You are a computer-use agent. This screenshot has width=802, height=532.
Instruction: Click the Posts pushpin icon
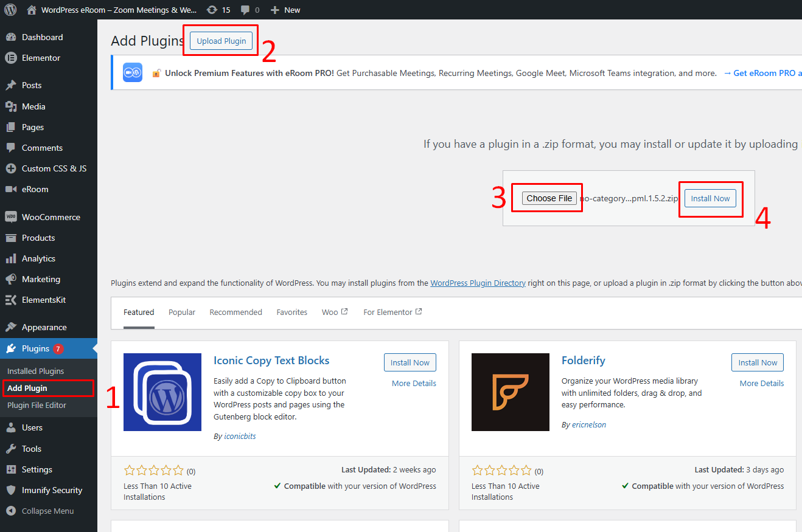click(x=11, y=85)
